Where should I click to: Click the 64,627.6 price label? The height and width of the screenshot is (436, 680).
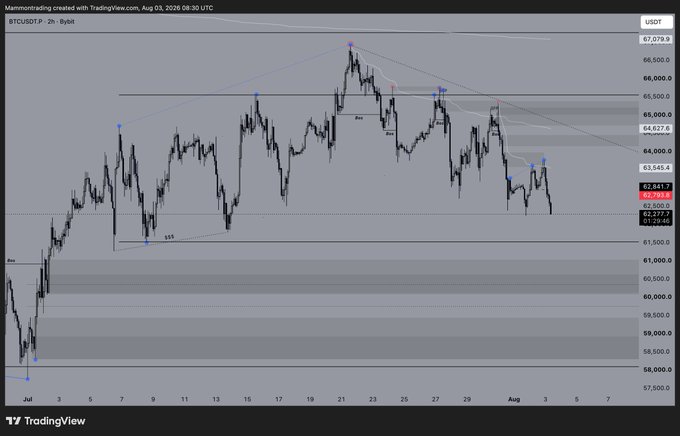[x=656, y=128]
